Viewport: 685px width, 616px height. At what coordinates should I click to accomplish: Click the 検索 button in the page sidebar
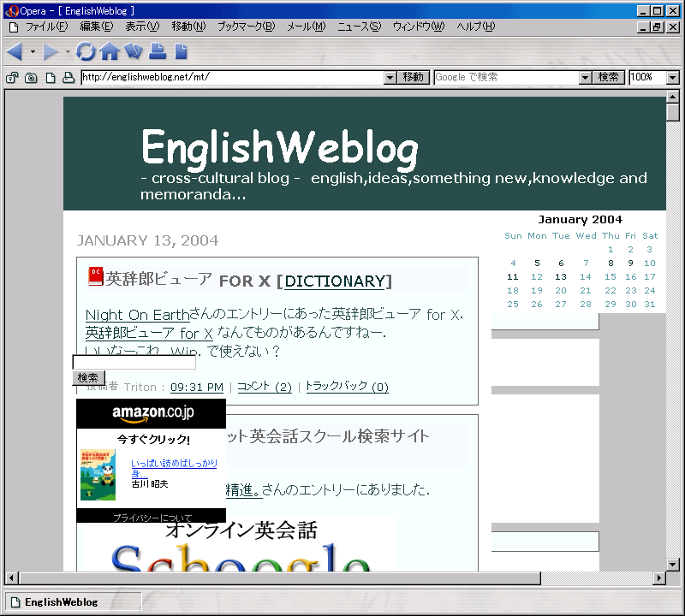[88, 377]
